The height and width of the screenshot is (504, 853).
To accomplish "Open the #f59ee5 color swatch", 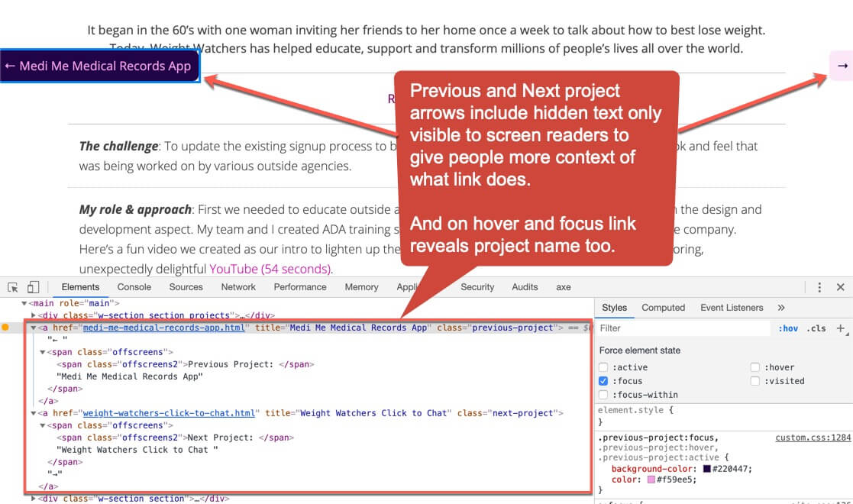I will pyautogui.click(x=651, y=480).
